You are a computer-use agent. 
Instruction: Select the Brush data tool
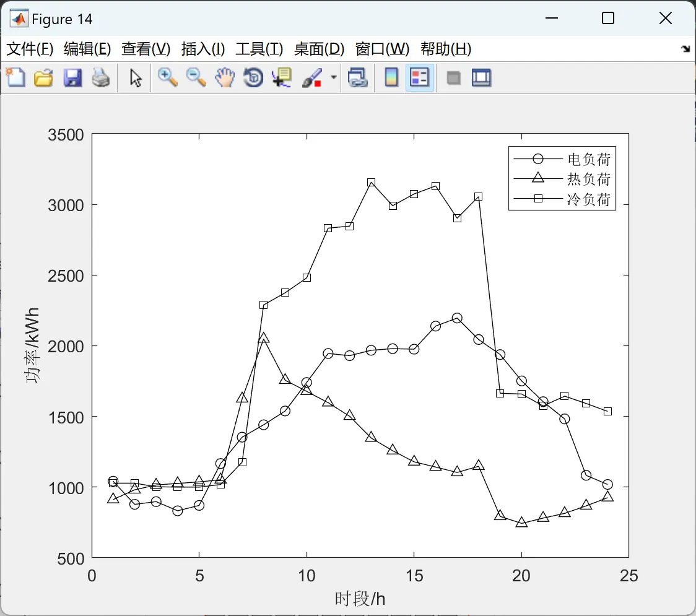[x=311, y=77]
